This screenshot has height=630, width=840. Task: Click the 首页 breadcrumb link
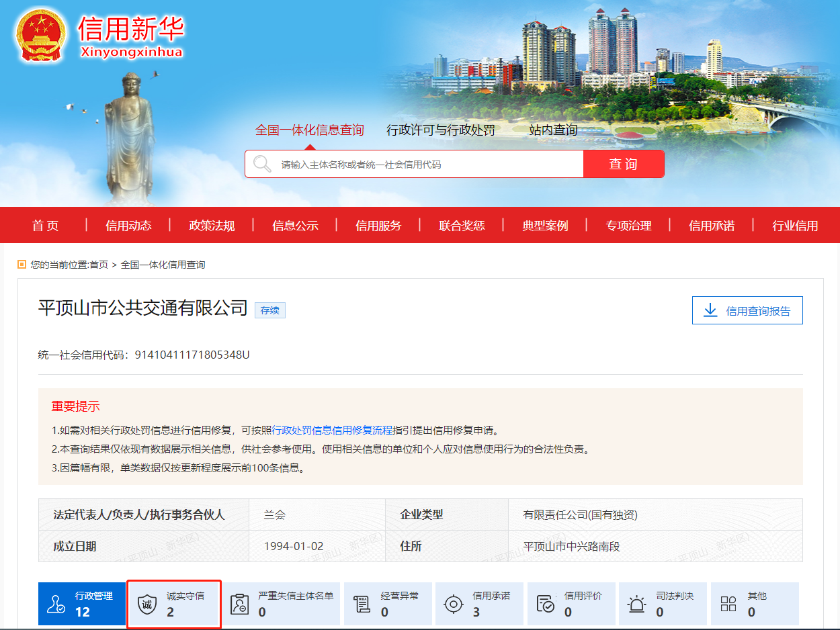click(99, 265)
